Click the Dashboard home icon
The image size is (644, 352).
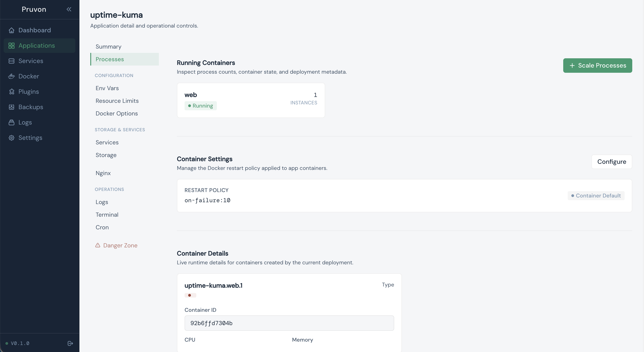tap(12, 30)
